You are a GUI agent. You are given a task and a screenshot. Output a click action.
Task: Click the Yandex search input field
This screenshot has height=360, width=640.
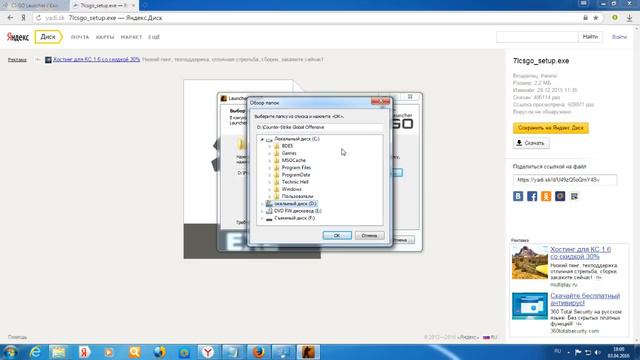tap(537, 37)
